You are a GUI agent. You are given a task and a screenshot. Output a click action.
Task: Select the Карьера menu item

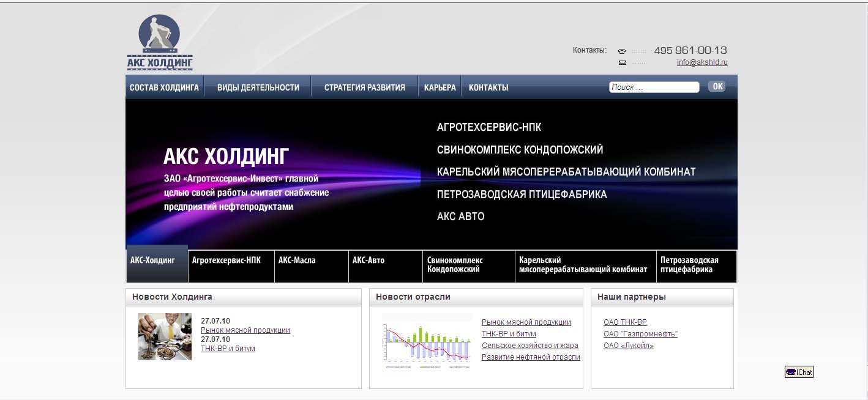tap(440, 87)
